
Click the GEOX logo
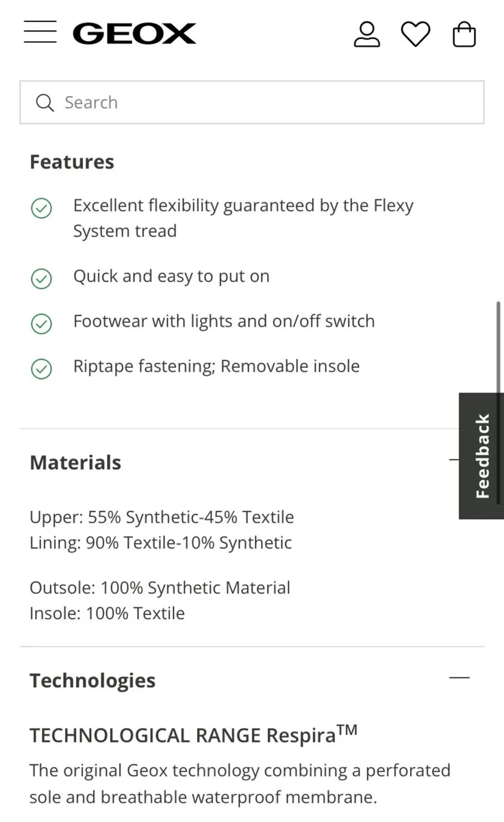pyautogui.click(x=134, y=34)
